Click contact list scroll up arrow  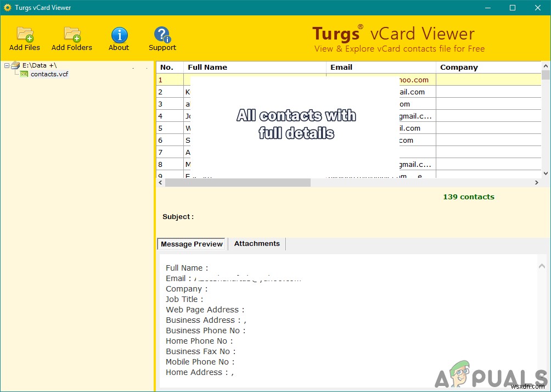[546, 66]
